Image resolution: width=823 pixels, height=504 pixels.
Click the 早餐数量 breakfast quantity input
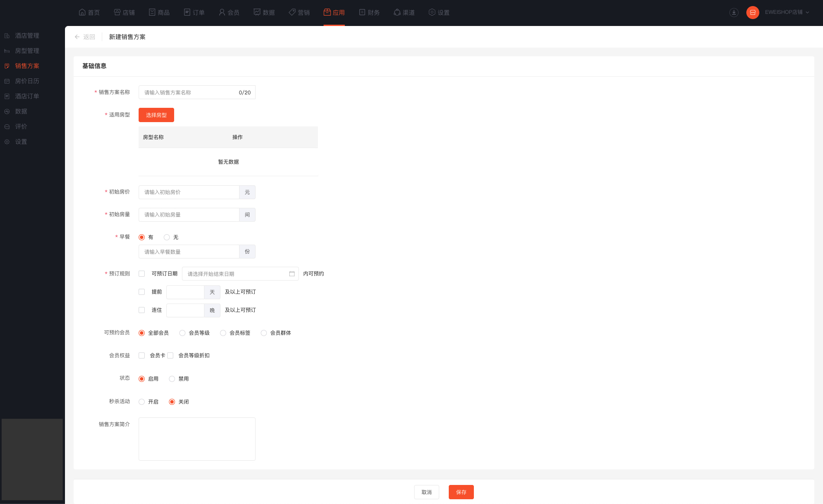tap(189, 252)
